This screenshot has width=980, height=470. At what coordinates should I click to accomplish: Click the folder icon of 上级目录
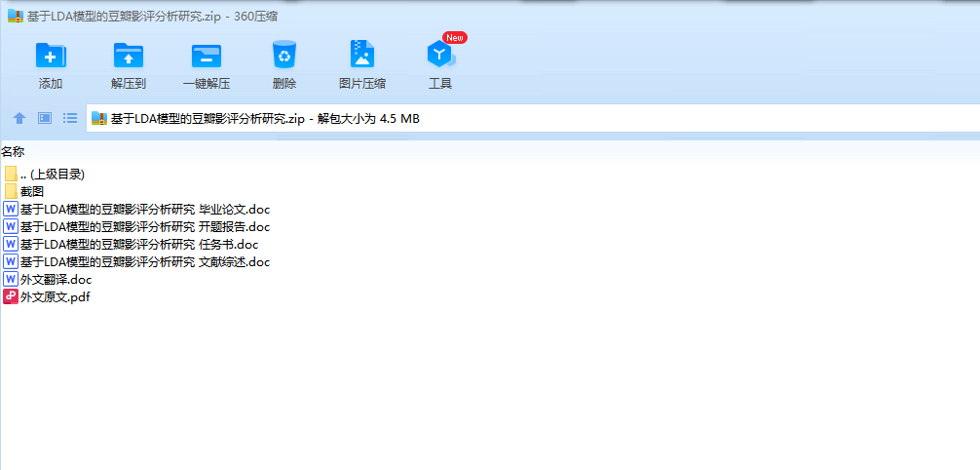(11, 174)
